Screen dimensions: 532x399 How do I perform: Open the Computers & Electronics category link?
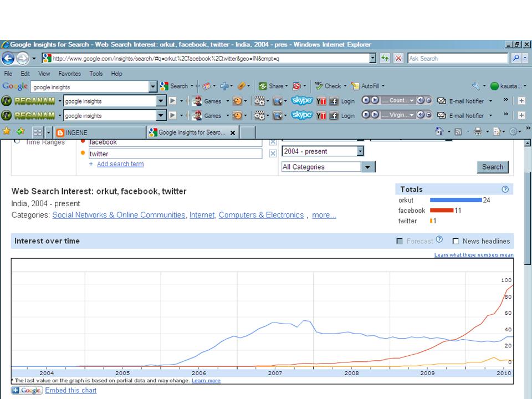point(261,215)
